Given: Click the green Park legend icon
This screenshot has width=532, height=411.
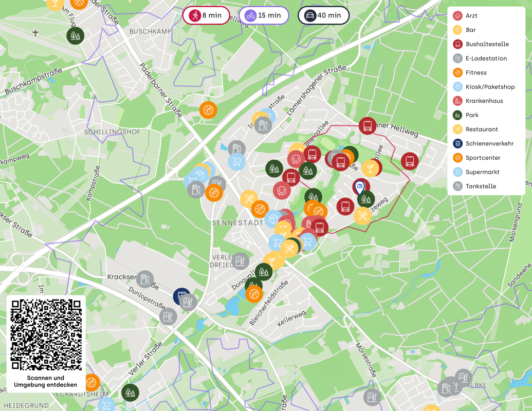Looking at the screenshot, I should click(457, 115).
